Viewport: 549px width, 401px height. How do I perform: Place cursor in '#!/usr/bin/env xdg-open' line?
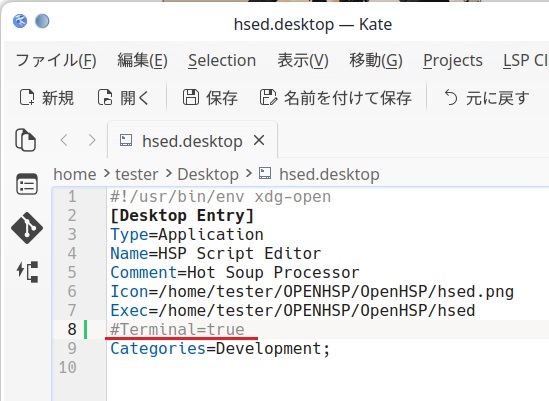(x=221, y=196)
